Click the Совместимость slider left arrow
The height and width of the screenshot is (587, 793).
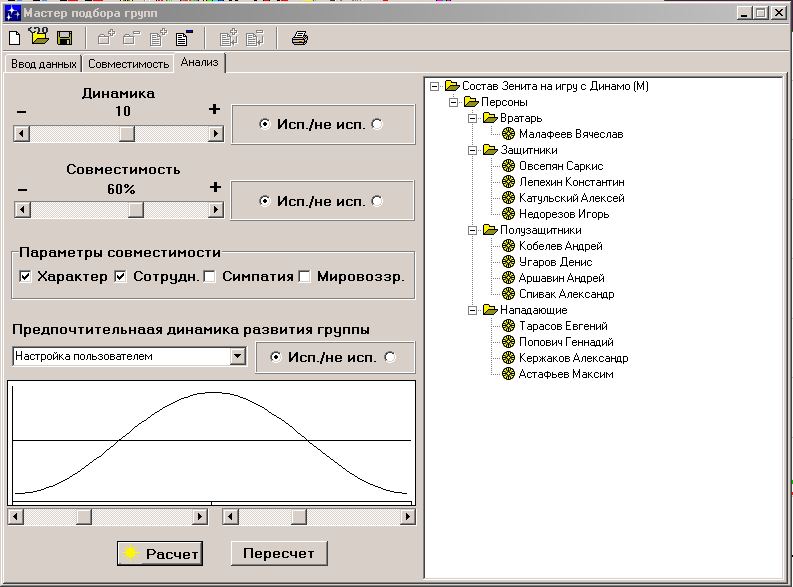[22, 209]
